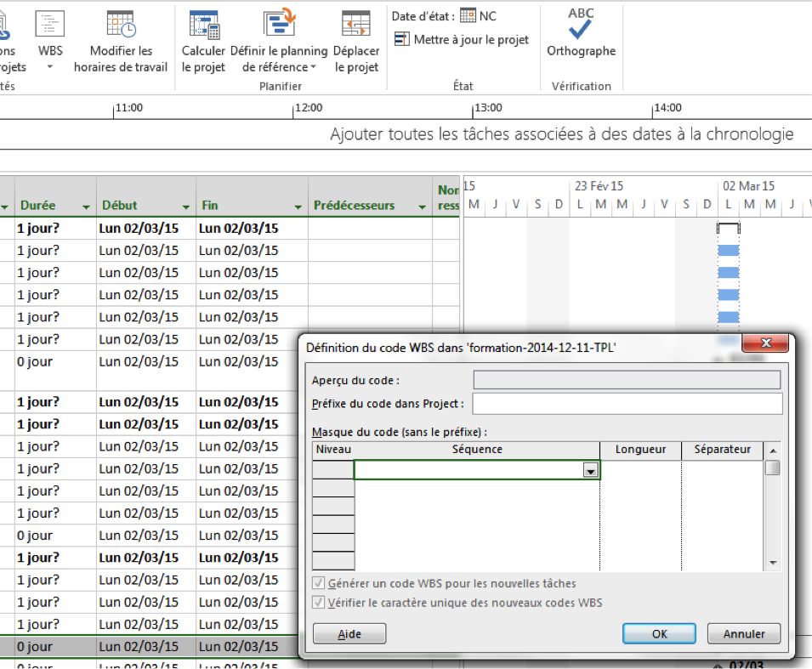Click Annuler in the WBS dialog

click(x=744, y=634)
